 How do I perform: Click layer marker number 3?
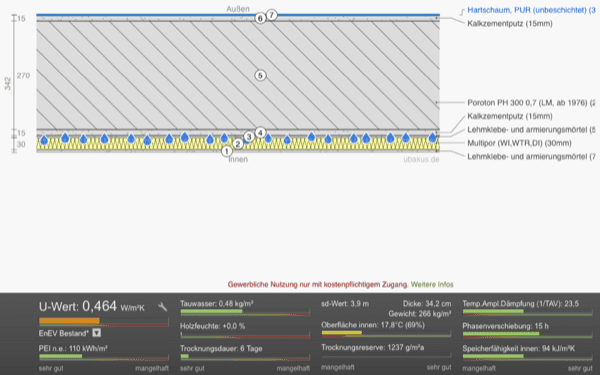pyautogui.click(x=249, y=137)
